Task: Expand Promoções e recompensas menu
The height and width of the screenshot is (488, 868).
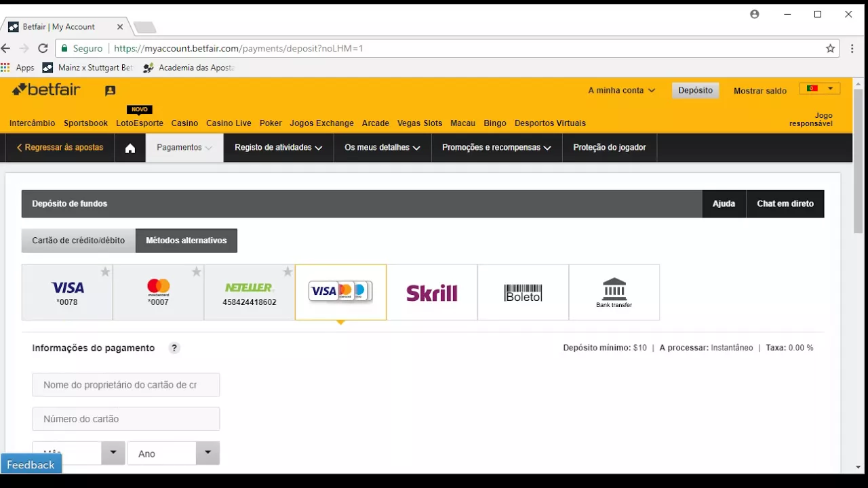Action: point(496,148)
